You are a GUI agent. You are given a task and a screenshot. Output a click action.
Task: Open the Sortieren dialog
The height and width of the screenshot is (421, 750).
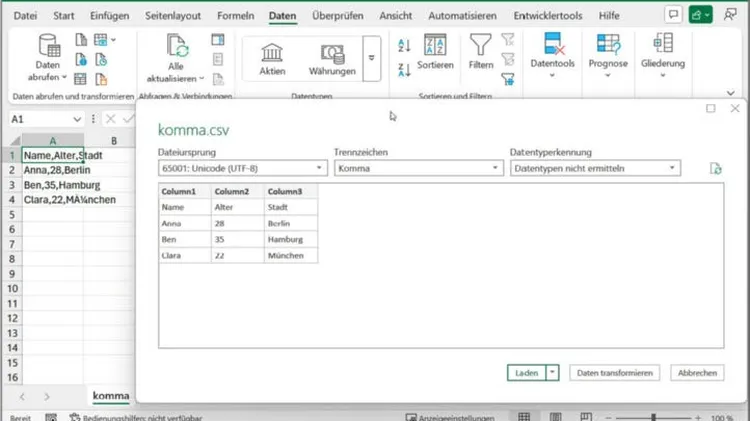point(435,52)
